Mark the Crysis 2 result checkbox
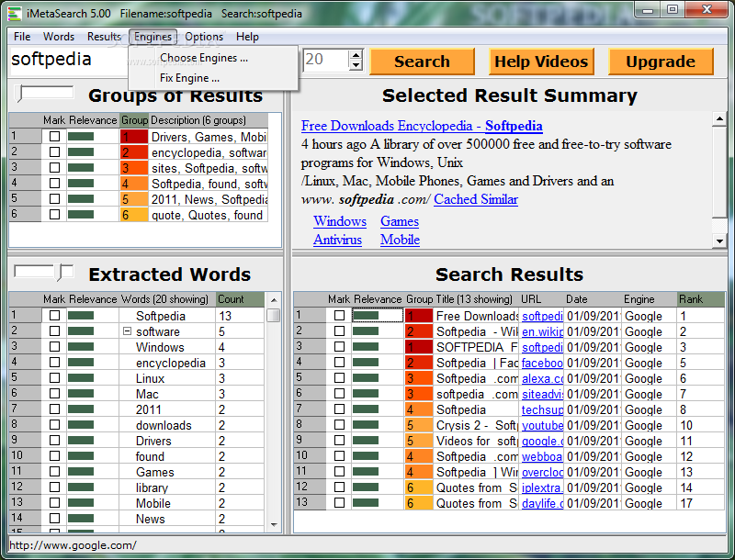 pyautogui.click(x=340, y=425)
